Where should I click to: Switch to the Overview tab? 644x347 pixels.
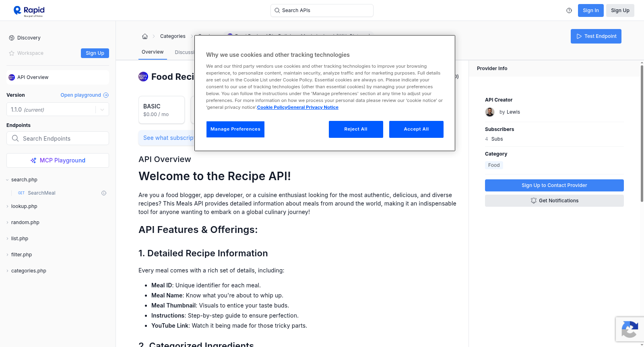[153, 52]
